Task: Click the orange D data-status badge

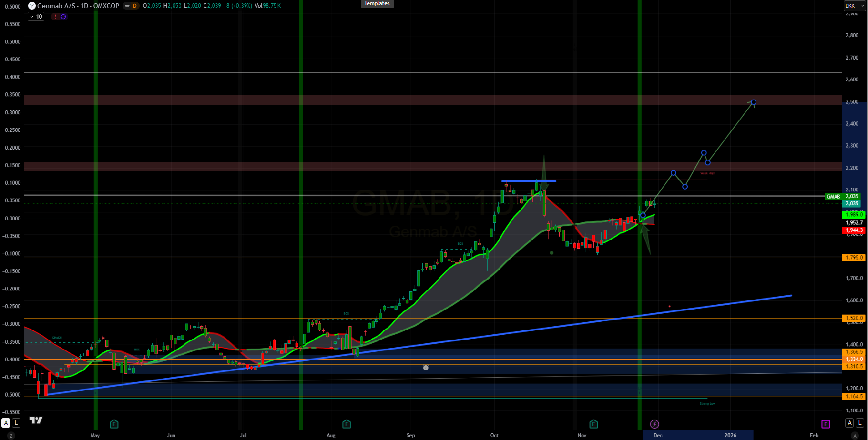Action: 134,6
